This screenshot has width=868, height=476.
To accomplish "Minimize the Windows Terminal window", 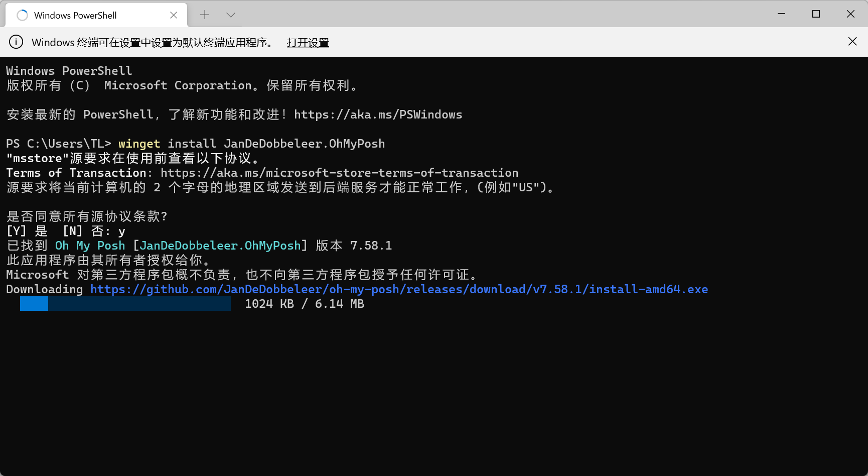I will [781, 14].
